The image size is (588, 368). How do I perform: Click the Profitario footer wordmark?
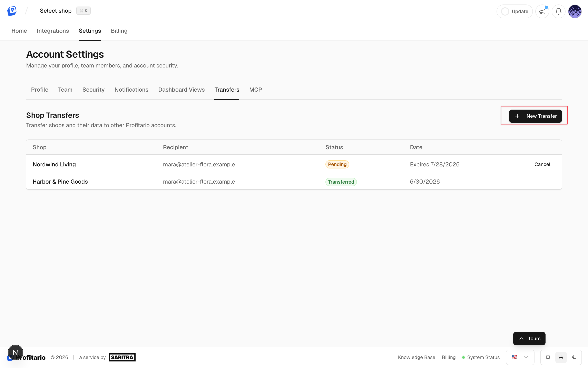click(x=30, y=357)
